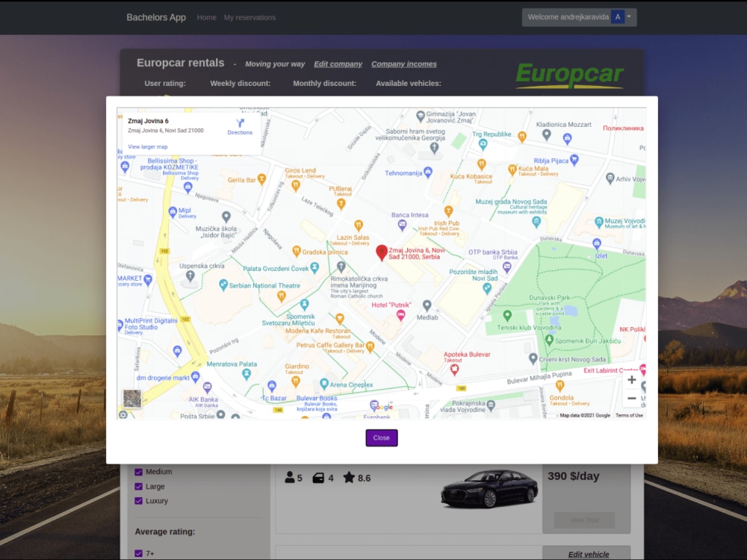The width and height of the screenshot is (747, 560).
Task: Select the Gimnazija Jovan Jovanović Zmaj marker
Action: [x=420, y=116]
